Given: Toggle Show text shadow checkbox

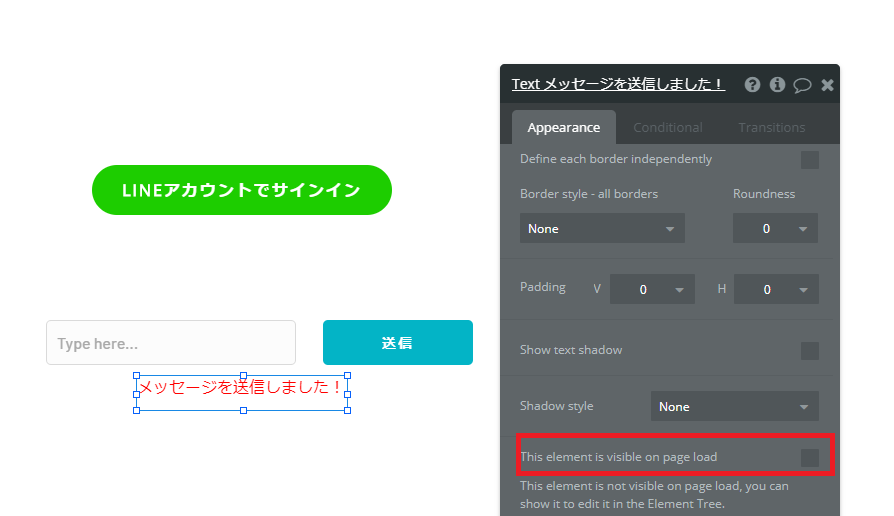Looking at the screenshot, I should coord(810,351).
